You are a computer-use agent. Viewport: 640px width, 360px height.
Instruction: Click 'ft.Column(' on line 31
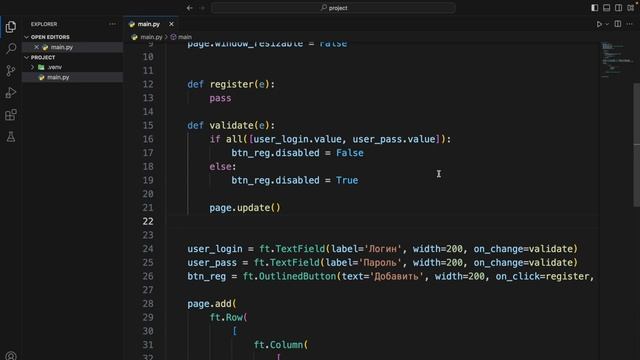(281, 345)
